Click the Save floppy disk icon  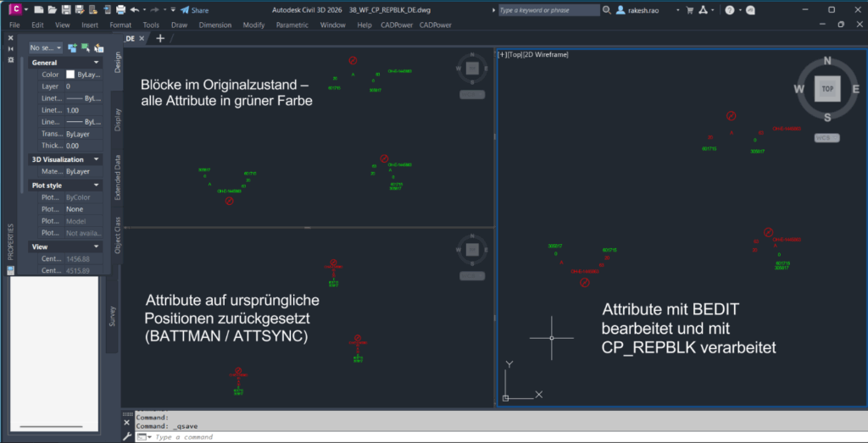(66, 10)
